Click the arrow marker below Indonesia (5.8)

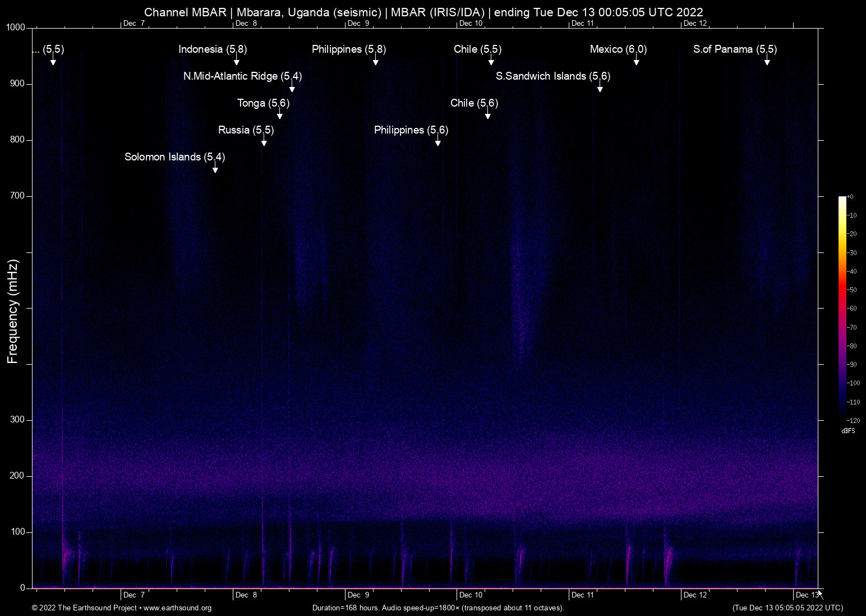(x=237, y=61)
